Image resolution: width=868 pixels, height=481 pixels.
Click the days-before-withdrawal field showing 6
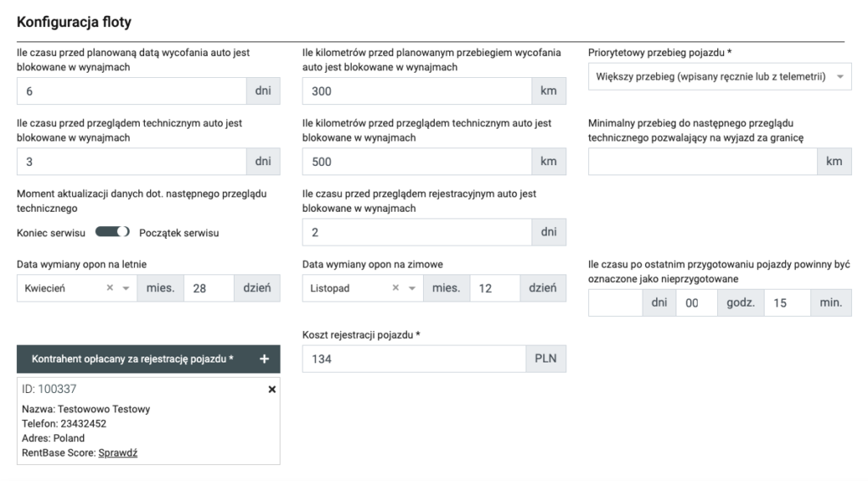pos(131,91)
